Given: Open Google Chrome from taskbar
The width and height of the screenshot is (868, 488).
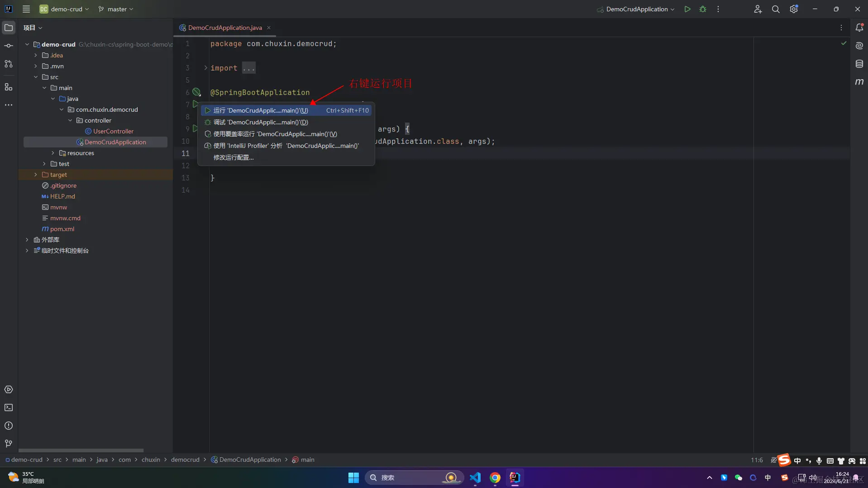Looking at the screenshot, I should (495, 478).
